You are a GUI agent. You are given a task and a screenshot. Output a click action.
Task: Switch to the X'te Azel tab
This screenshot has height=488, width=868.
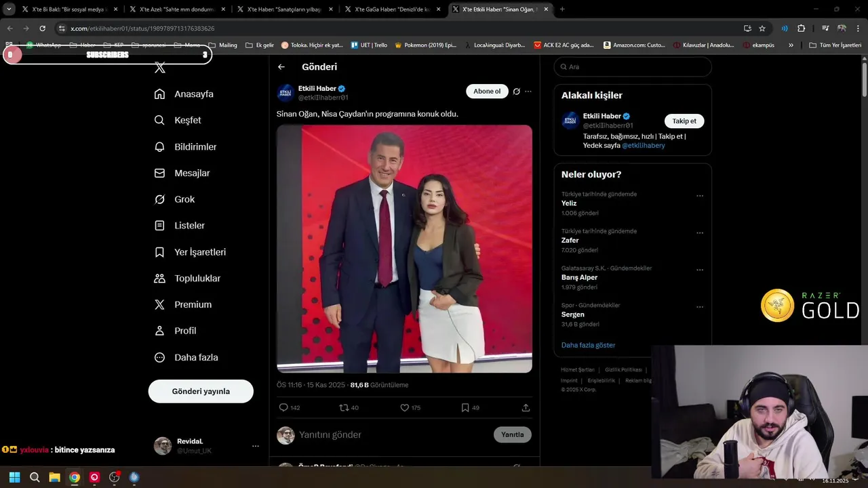coord(177,9)
